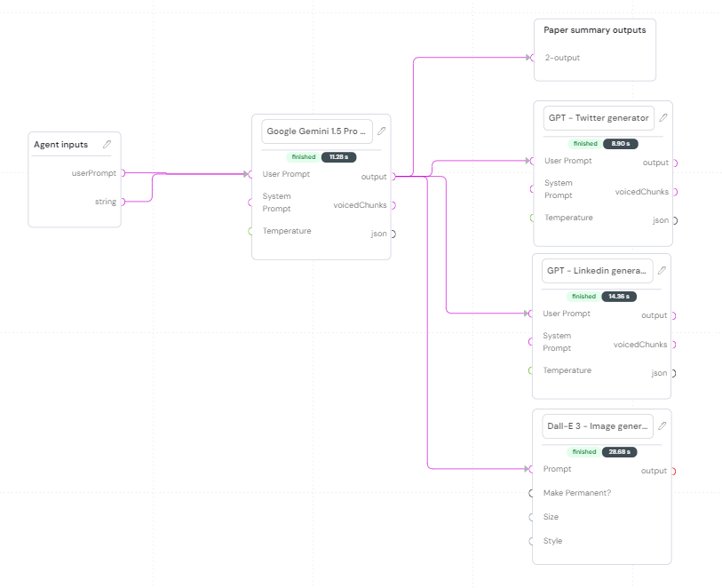This screenshot has height=588, width=722.
Task: Click the System Prompt input port on Gemini node
Action: pyautogui.click(x=250, y=203)
